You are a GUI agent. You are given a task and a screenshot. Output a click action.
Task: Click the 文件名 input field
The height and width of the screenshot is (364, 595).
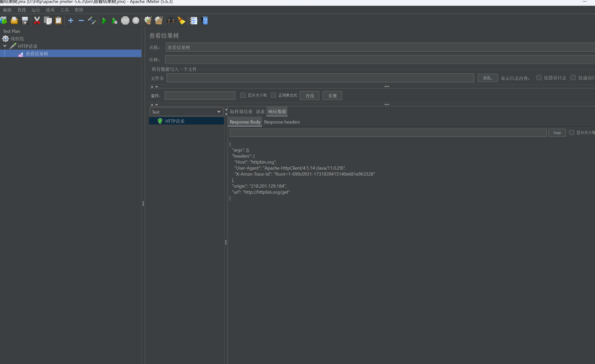320,78
